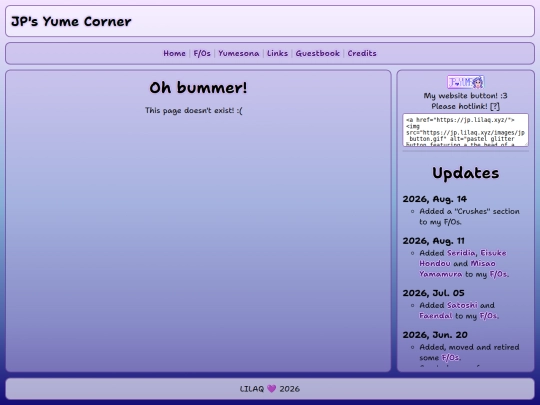
Task: Follow the F/Os link in Jun. 20 update
Action: click(x=451, y=357)
